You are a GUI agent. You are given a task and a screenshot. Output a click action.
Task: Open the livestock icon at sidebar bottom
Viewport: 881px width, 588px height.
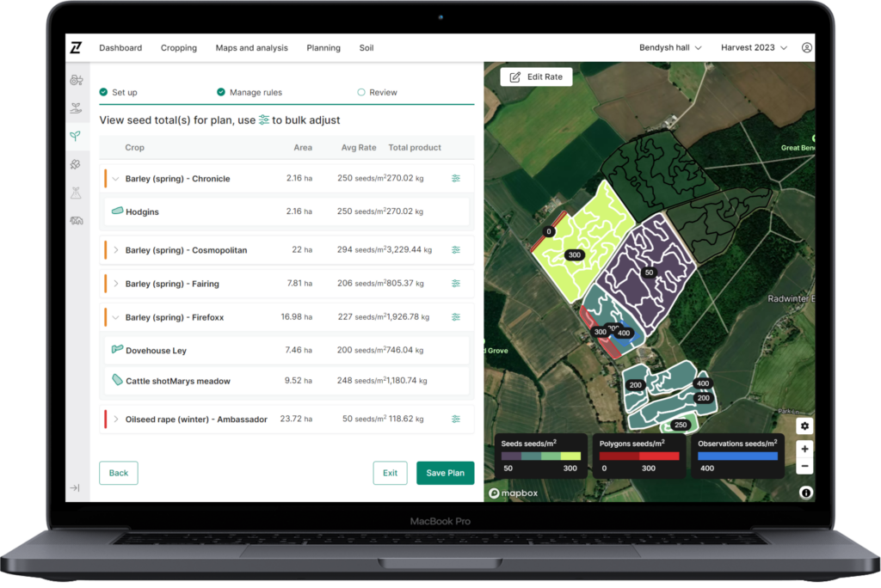point(77,220)
